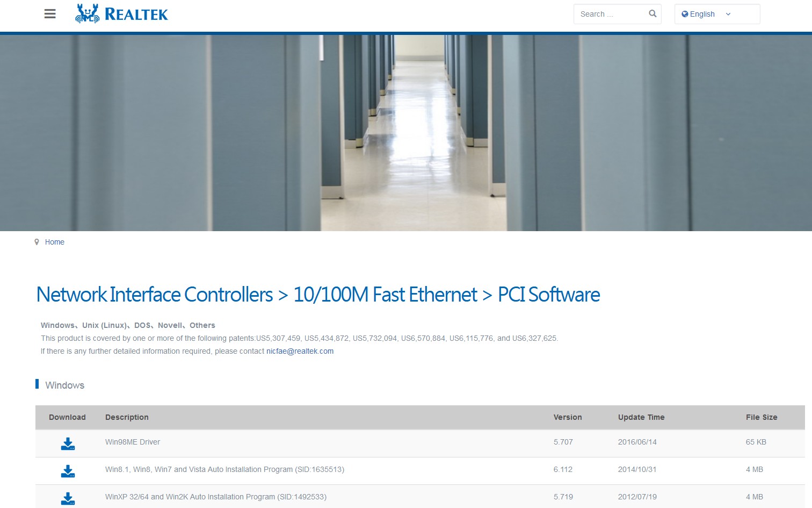Open the English language dropdown

(717, 14)
